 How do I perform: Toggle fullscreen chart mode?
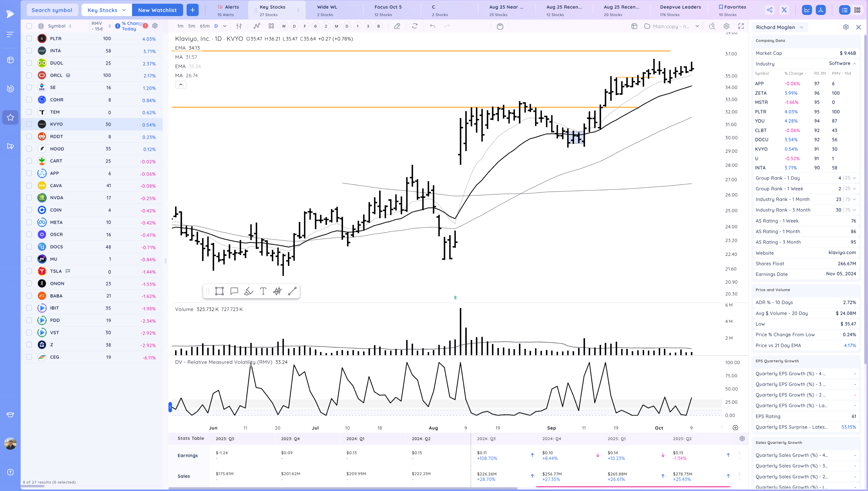point(741,26)
